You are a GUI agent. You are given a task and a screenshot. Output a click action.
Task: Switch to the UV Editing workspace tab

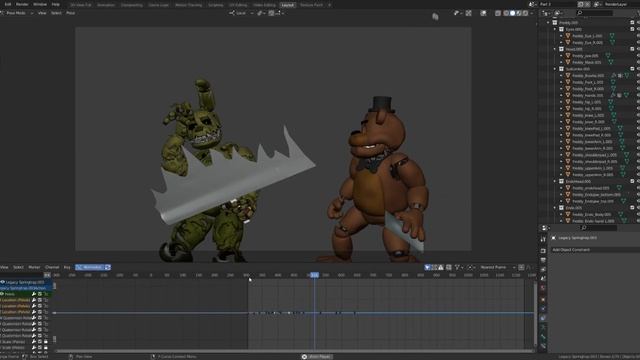238,5
